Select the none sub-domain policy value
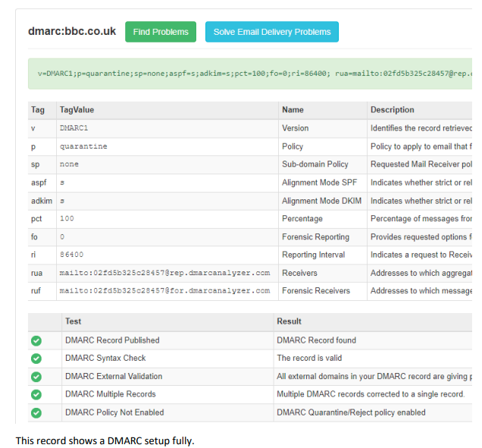This screenshot has width=482, height=448. 69,164
